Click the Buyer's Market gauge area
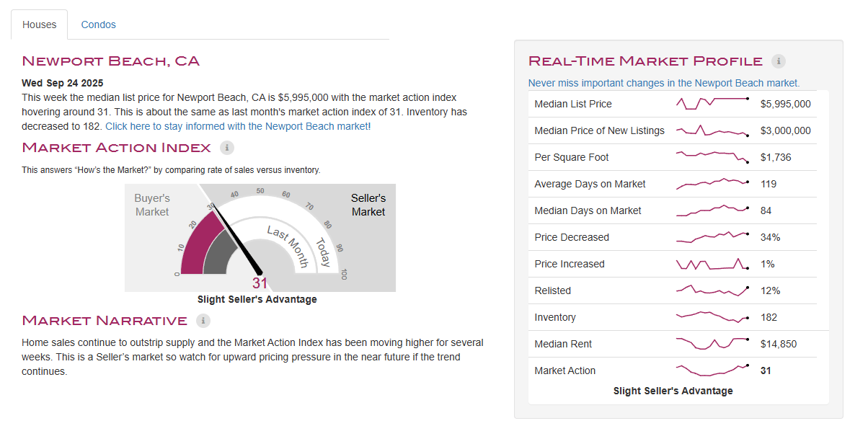This screenshot has height=426, width=868. click(152, 205)
